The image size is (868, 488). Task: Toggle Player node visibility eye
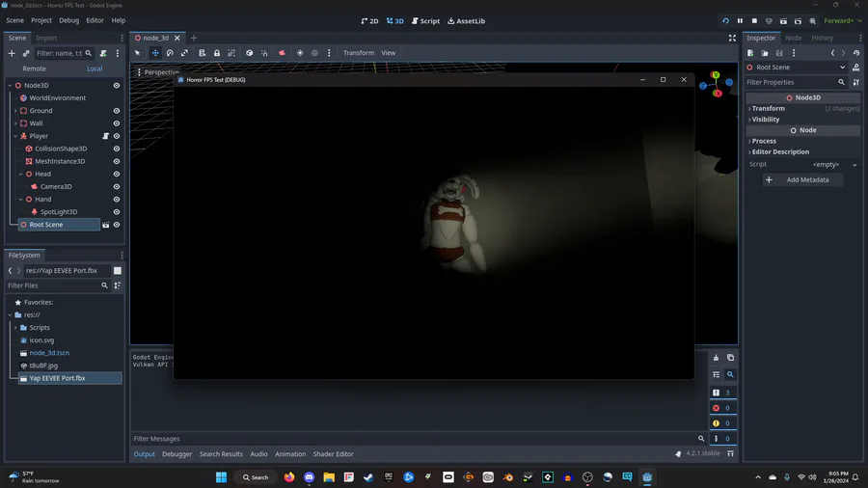pyautogui.click(x=117, y=136)
